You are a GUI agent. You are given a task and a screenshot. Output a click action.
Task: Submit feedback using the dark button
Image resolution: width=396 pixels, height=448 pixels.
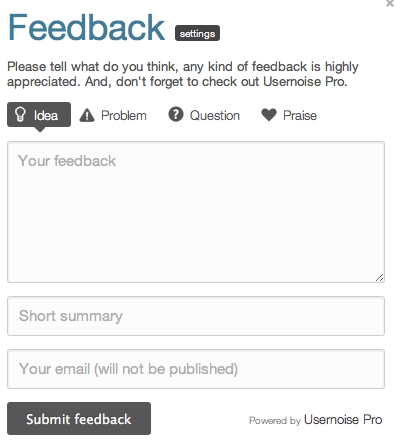coord(79,419)
